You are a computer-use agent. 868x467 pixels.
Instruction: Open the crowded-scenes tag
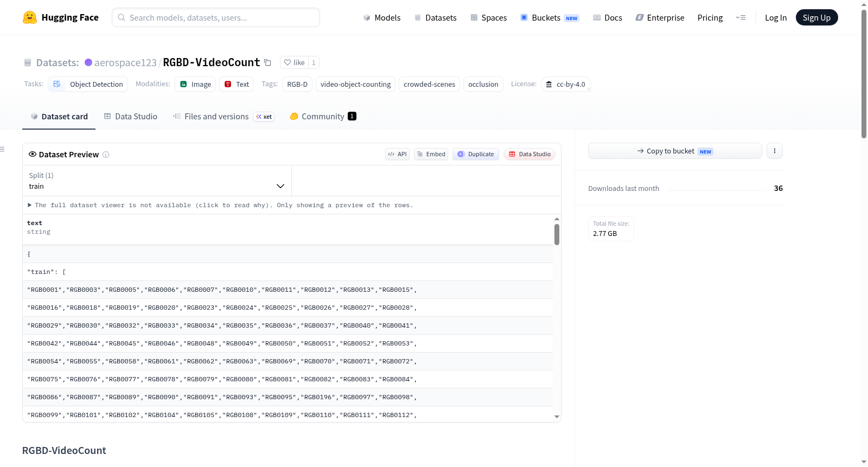pos(429,84)
